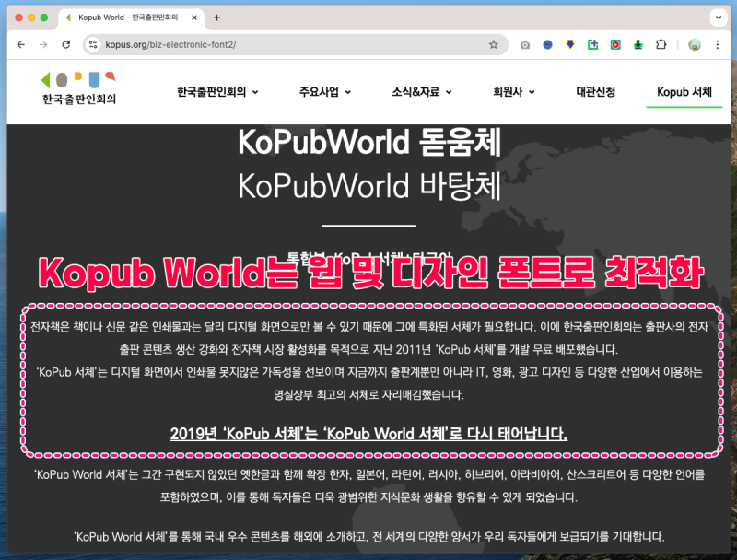Open a new browser tab
737x560 pixels.
pyautogui.click(x=216, y=17)
